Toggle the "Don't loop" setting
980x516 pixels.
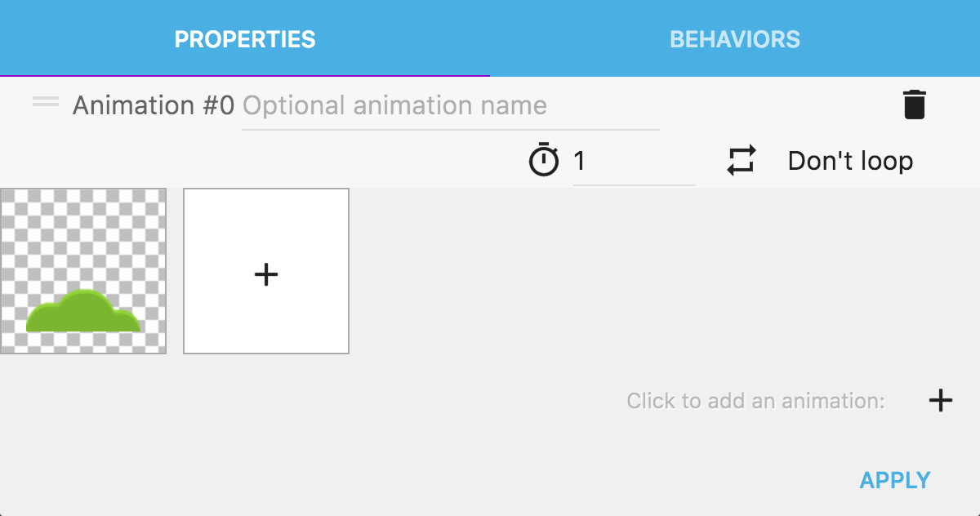[x=849, y=161]
